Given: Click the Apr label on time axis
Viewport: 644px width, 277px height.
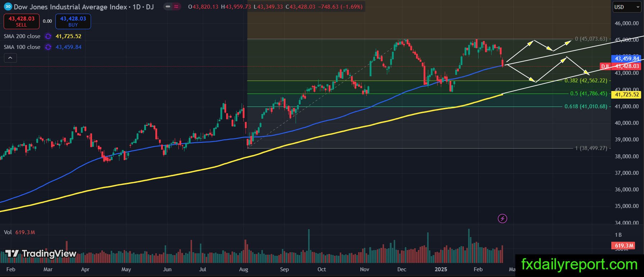Looking at the screenshot, I should click(85, 269).
